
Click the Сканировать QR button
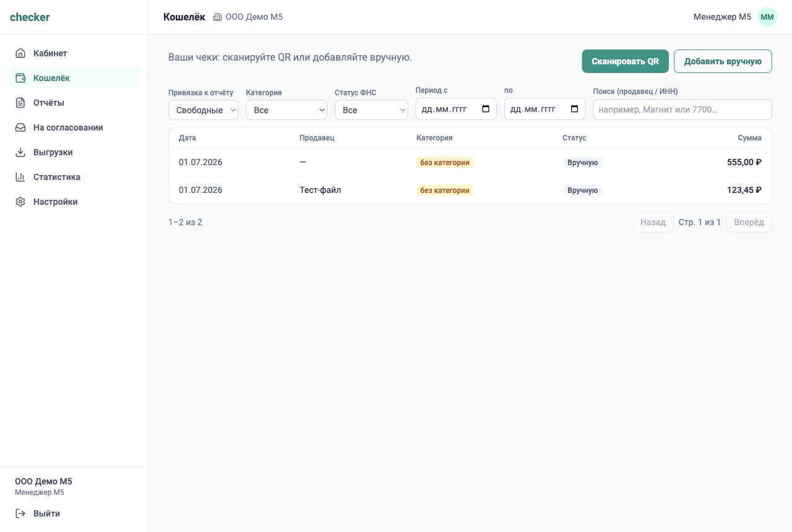point(625,61)
